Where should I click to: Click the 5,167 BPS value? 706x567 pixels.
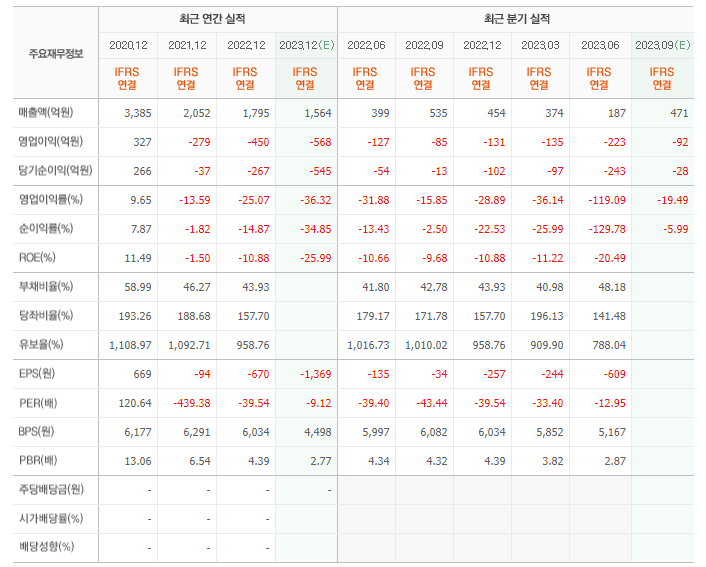pyautogui.click(x=612, y=432)
